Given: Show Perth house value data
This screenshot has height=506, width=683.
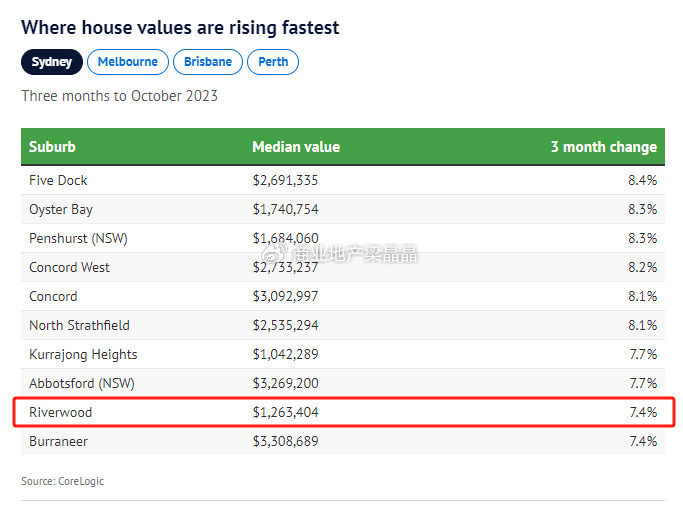Looking at the screenshot, I should point(273,62).
